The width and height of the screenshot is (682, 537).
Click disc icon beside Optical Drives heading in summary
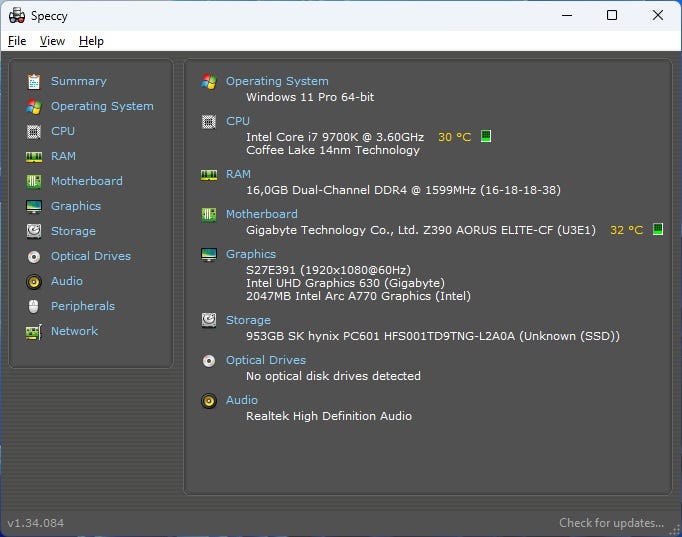(209, 361)
